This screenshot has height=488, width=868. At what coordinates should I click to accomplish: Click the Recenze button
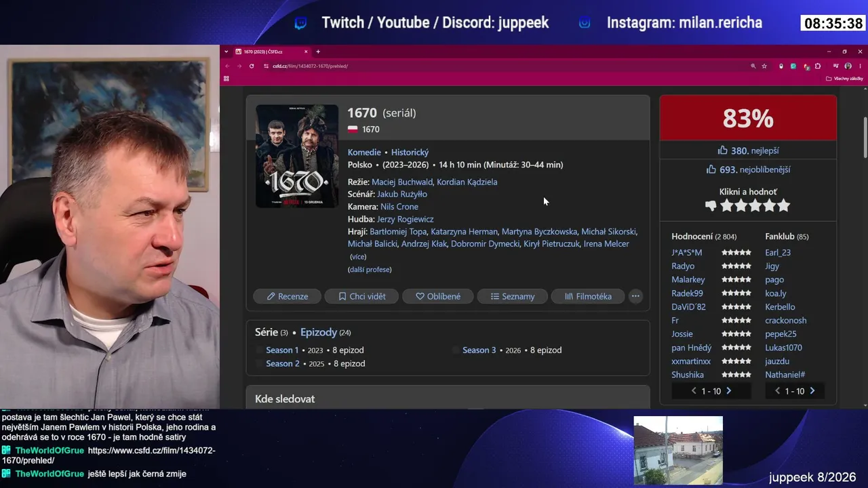288,296
